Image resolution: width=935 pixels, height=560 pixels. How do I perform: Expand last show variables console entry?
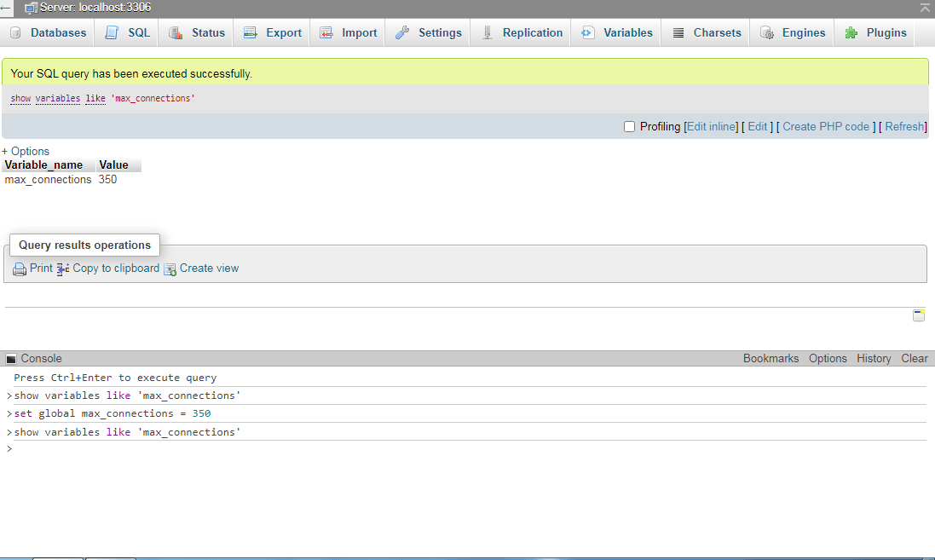coord(9,432)
